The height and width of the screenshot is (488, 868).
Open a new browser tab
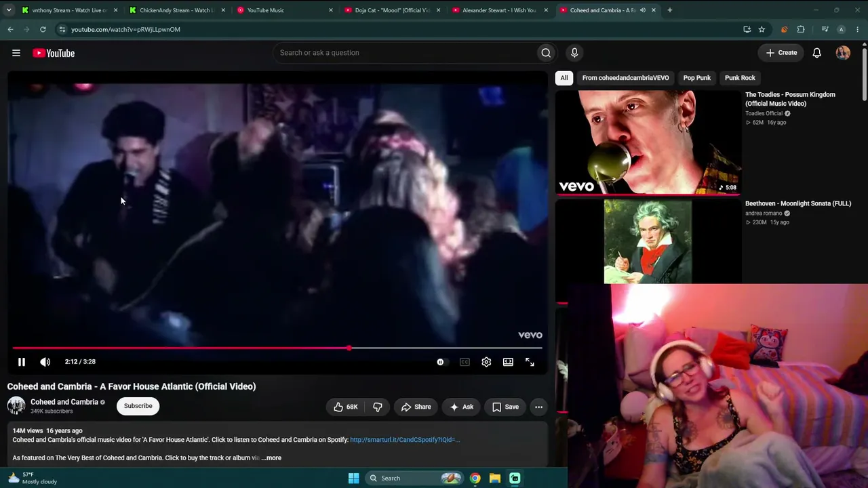point(670,10)
